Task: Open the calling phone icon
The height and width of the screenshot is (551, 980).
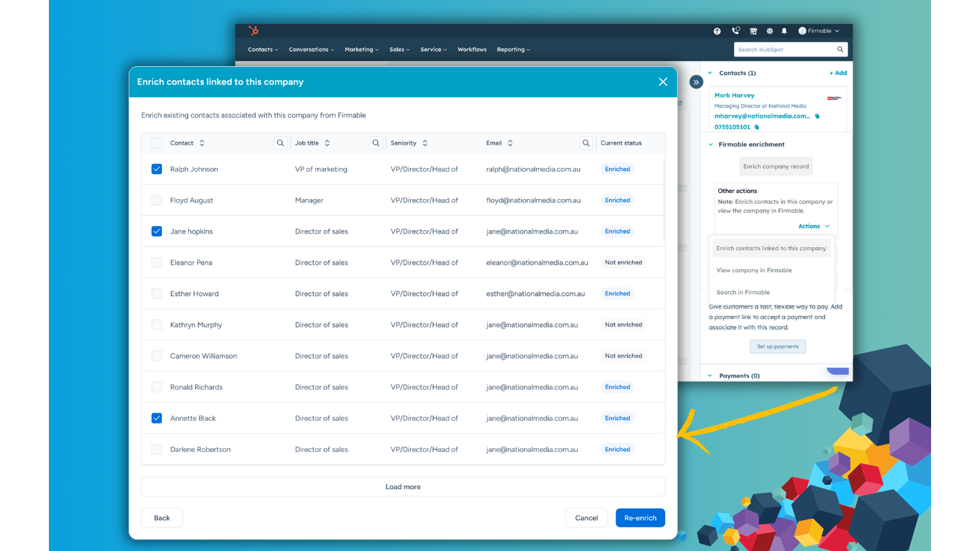Action: (x=735, y=31)
